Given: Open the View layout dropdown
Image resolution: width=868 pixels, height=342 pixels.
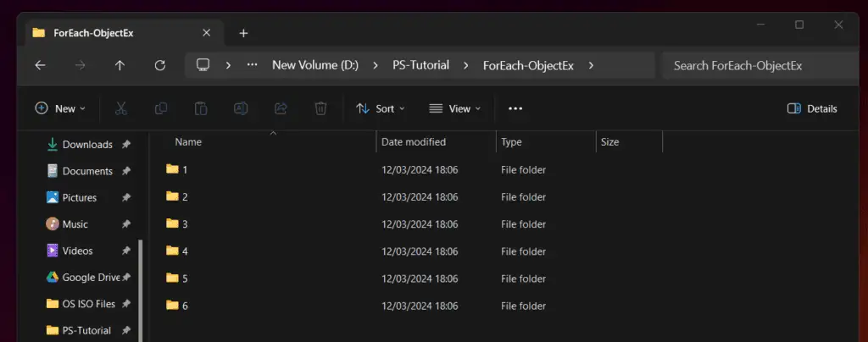Looking at the screenshot, I should pos(455,109).
